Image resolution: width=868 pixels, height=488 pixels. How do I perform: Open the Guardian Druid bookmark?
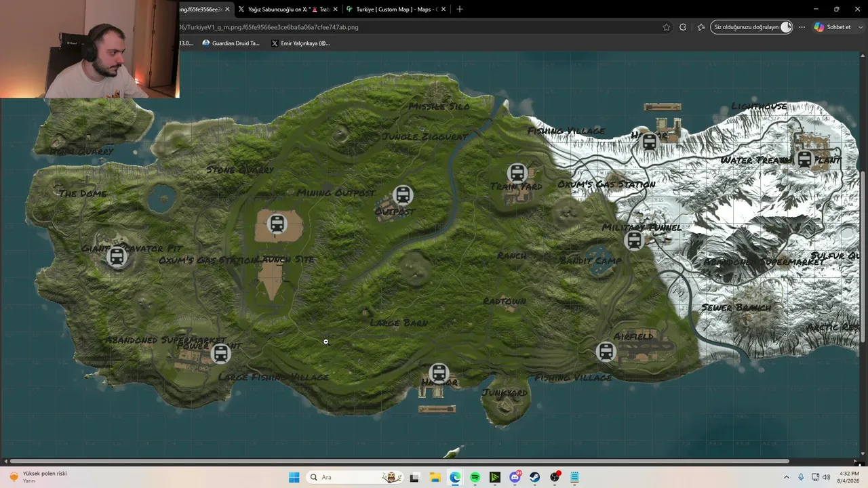tap(231, 43)
